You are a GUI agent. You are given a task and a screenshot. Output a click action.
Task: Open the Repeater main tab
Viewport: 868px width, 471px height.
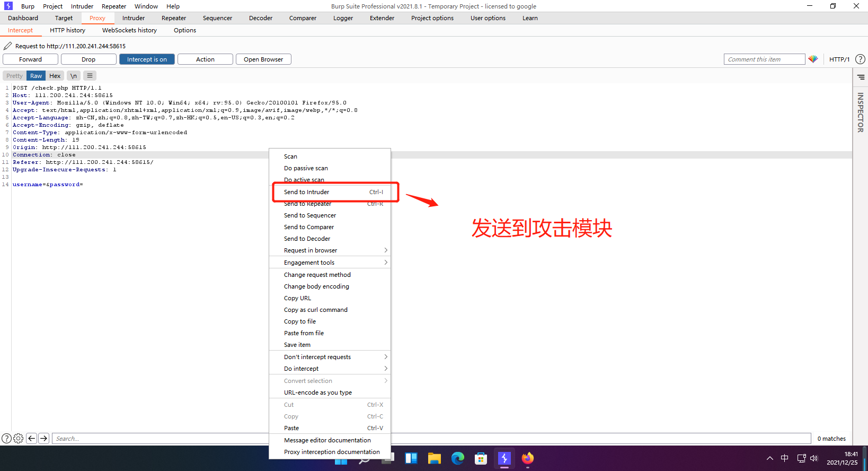[174, 18]
